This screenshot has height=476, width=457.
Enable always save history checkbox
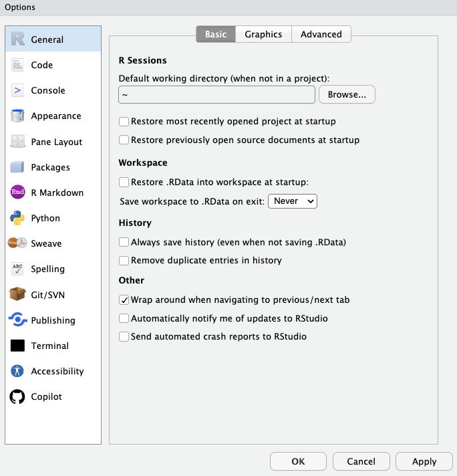(124, 242)
